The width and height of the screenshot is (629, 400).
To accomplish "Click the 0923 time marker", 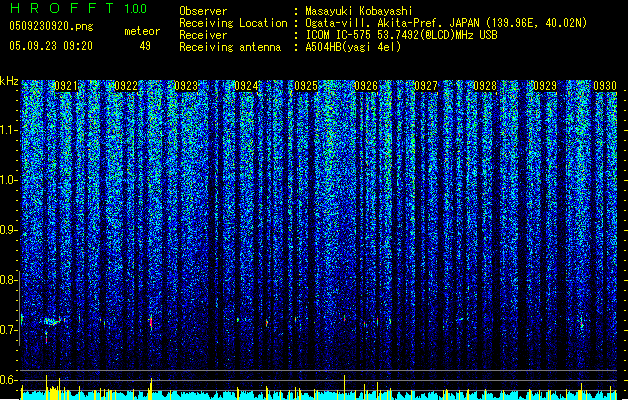I will 186,86.
